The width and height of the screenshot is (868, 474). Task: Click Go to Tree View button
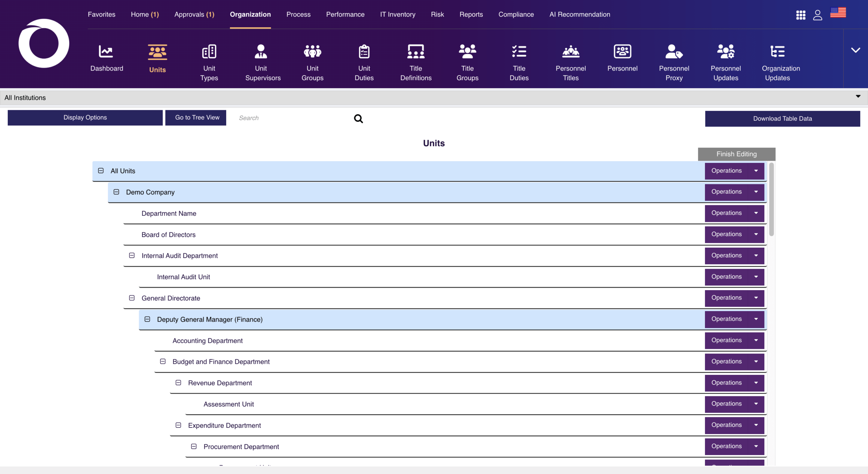[196, 118]
